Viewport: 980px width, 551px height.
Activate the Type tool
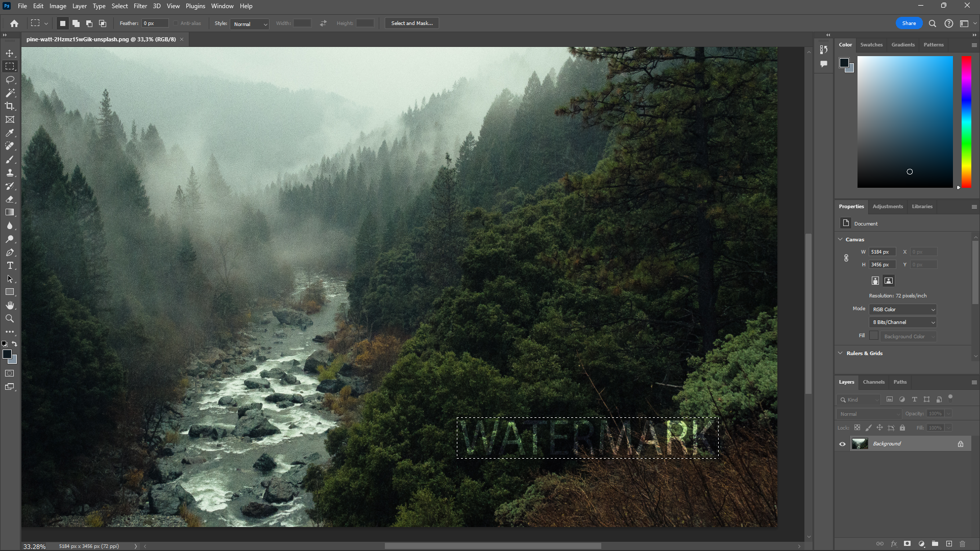click(10, 265)
